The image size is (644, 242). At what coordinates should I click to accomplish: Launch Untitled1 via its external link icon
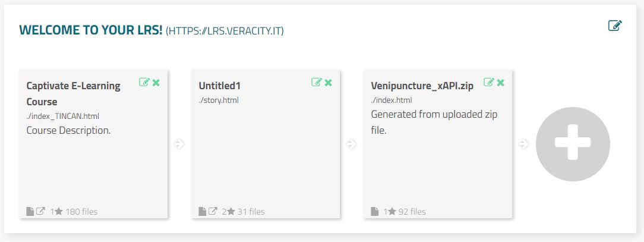point(213,211)
